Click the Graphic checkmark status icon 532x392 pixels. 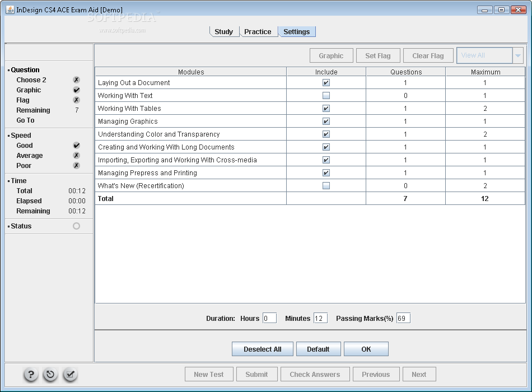pyautogui.click(x=76, y=90)
